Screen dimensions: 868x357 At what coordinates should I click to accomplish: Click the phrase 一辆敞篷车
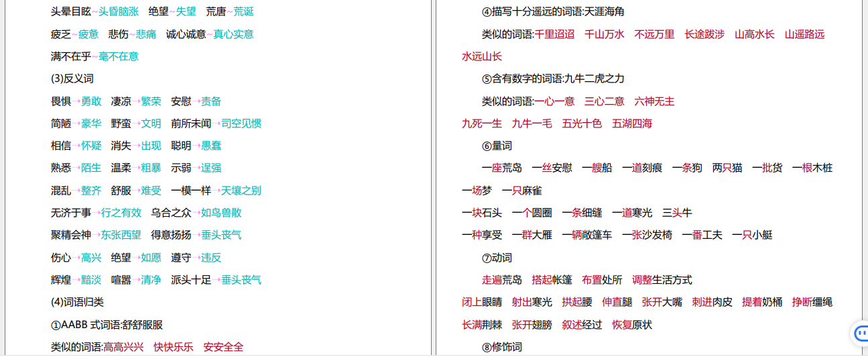click(x=587, y=235)
